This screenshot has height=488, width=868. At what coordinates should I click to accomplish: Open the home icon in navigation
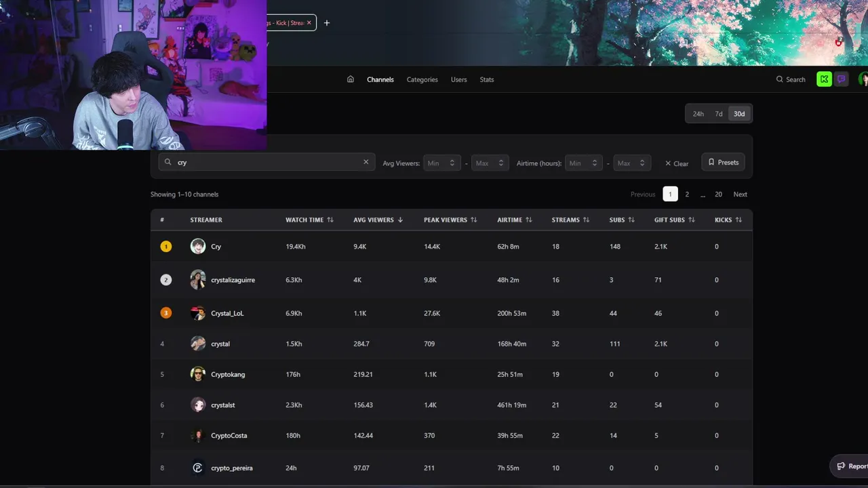tap(351, 79)
